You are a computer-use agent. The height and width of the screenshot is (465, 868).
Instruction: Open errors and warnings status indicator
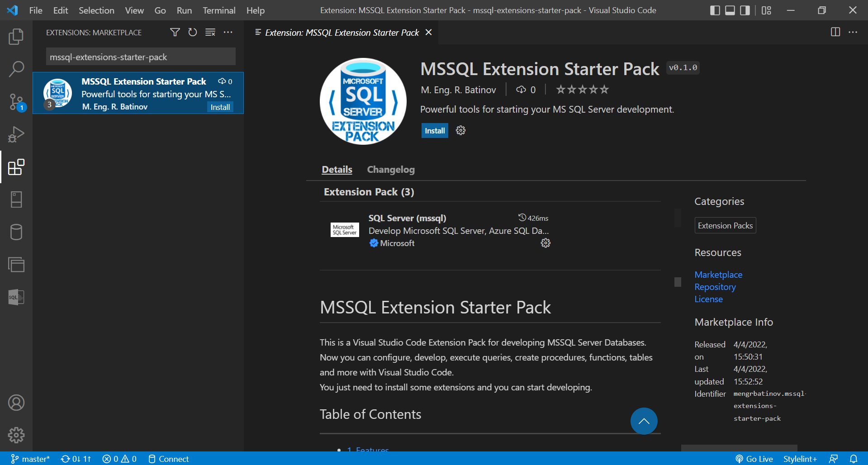click(x=119, y=459)
